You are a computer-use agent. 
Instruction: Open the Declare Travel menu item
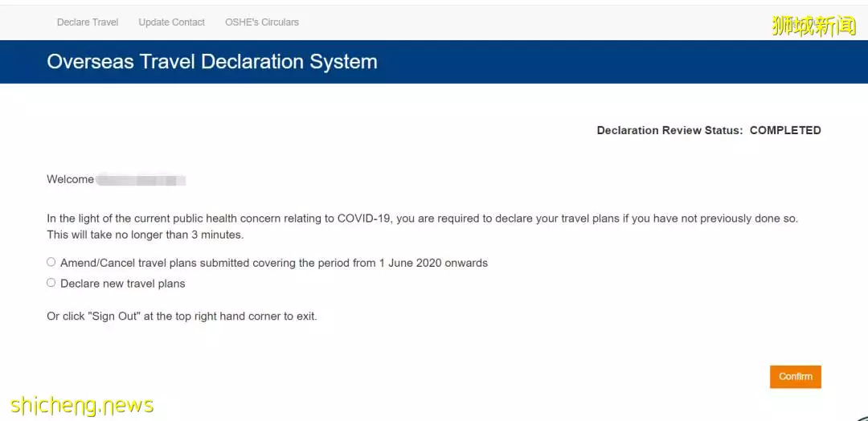[88, 22]
